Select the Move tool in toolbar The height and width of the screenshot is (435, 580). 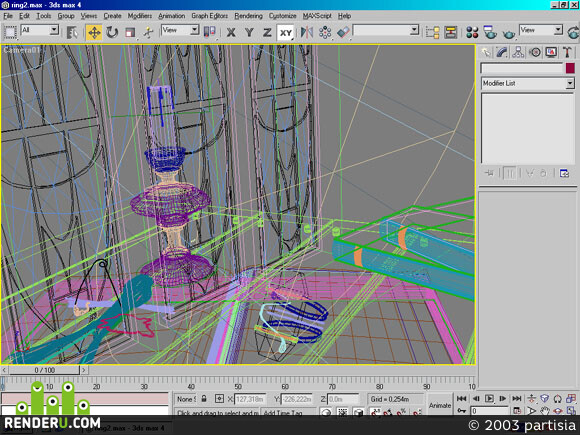tap(94, 33)
